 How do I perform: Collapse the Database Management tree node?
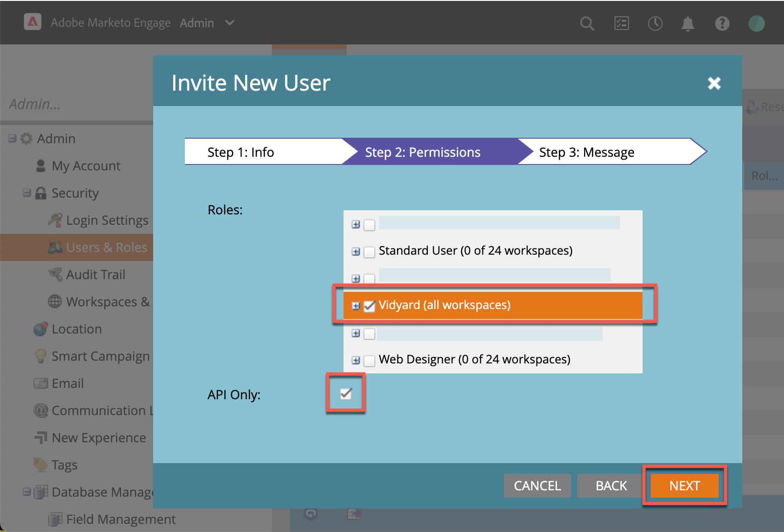coord(27,492)
